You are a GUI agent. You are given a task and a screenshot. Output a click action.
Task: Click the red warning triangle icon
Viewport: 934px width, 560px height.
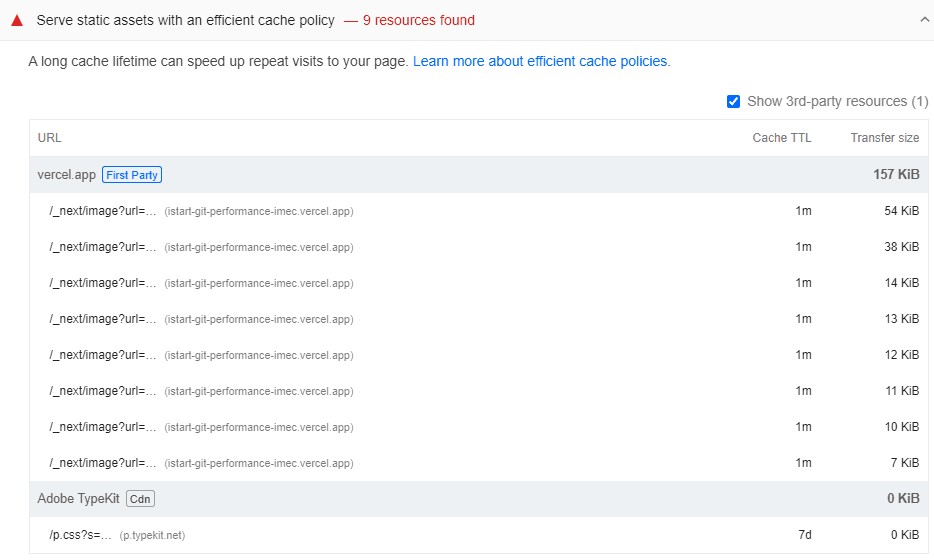(17, 21)
